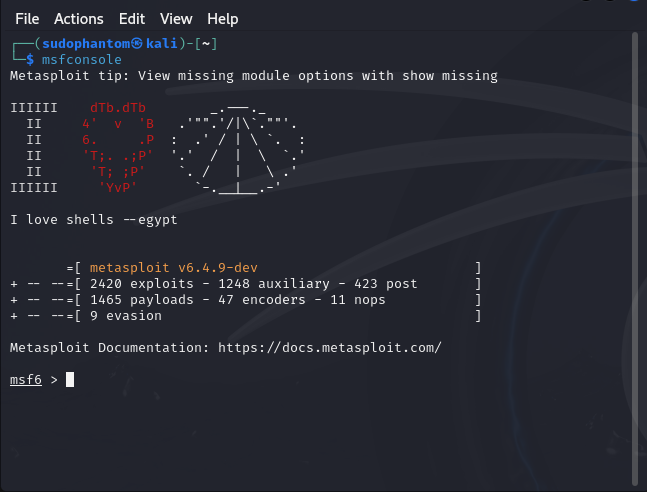The height and width of the screenshot is (492, 647).
Task: Click the 'I love shells --egypt' line
Action: 94,220
